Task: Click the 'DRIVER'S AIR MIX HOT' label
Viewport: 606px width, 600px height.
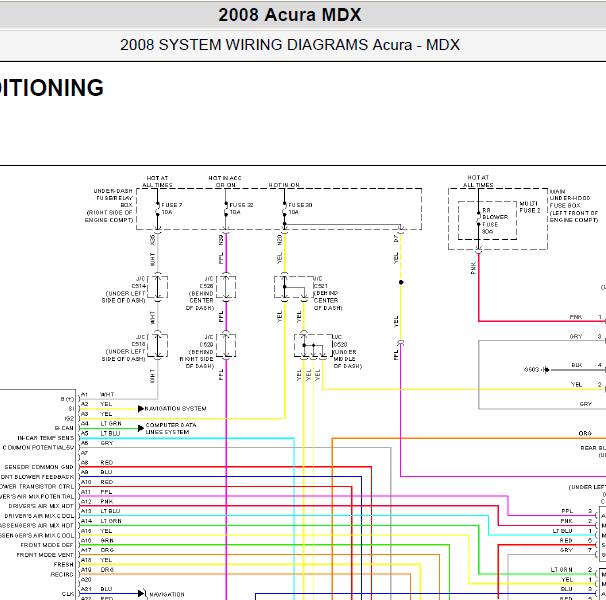Action: point(41,506)
